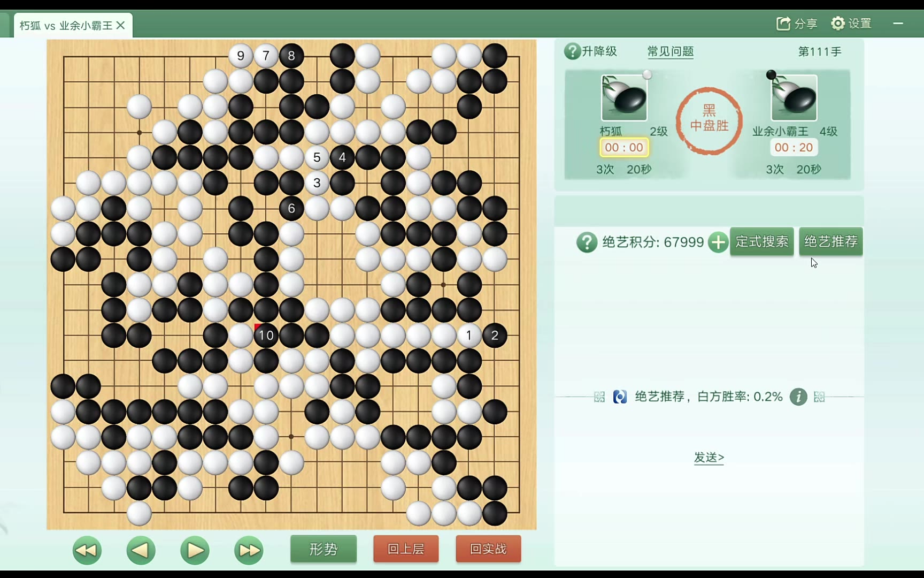Open 定式搜索 joseki search

pyautogui.click(x=762, y=241)
